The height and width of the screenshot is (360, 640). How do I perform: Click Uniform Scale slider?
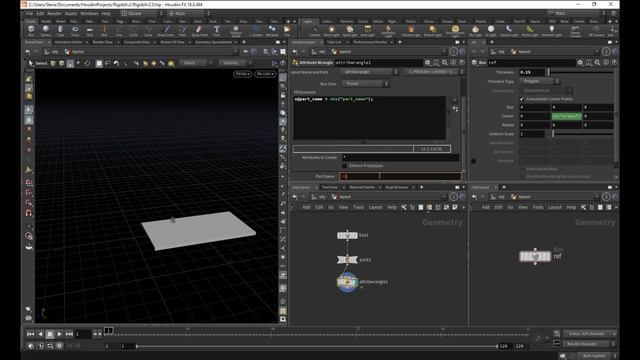coord(582,134)
